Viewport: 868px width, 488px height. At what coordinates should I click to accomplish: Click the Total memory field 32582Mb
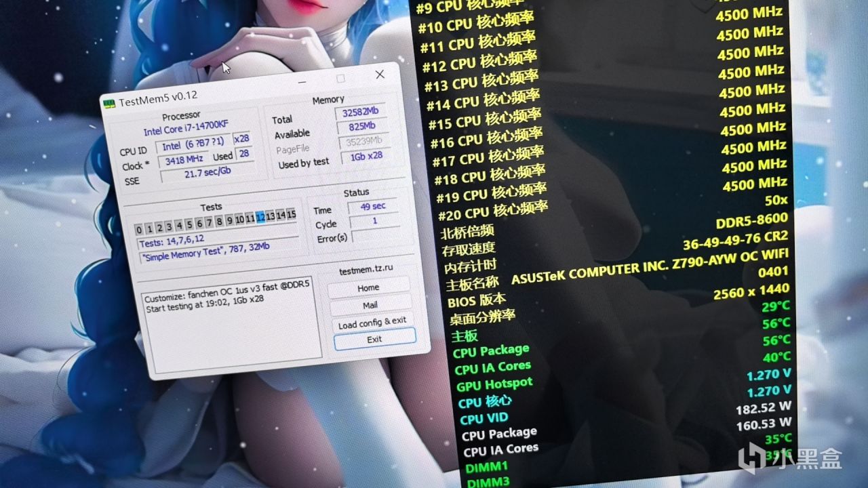359,113
